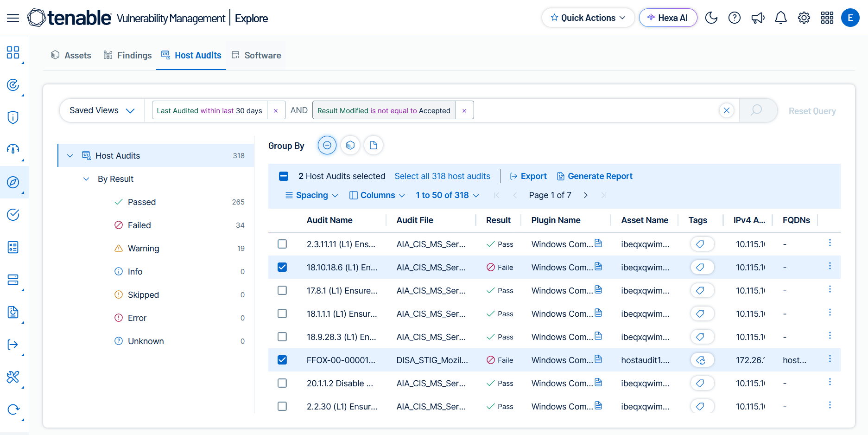Check the 2.3.11.11 (L1) audit row checkbox
This screenshot has height=435, width=868.
(x=282, y=244)
